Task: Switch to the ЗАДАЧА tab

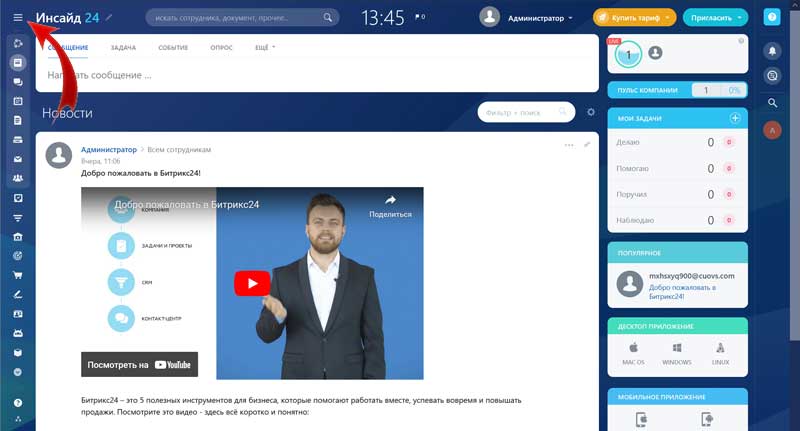Action: (x=123, y=47)
